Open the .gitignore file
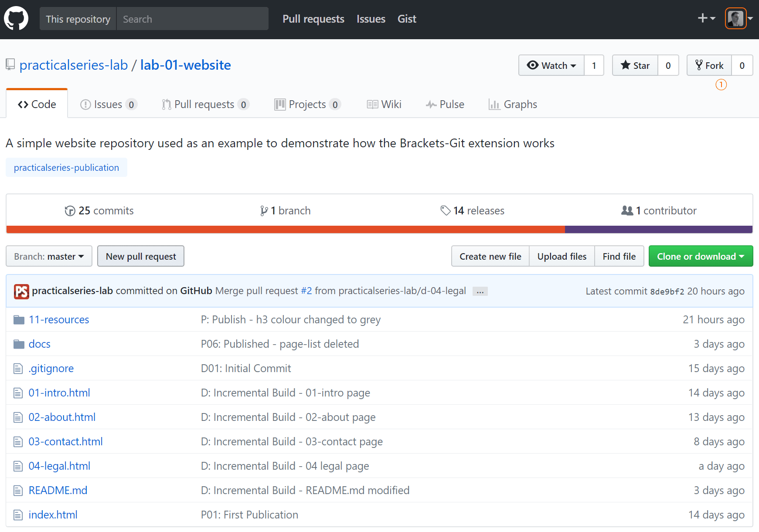 coord(51,369)
